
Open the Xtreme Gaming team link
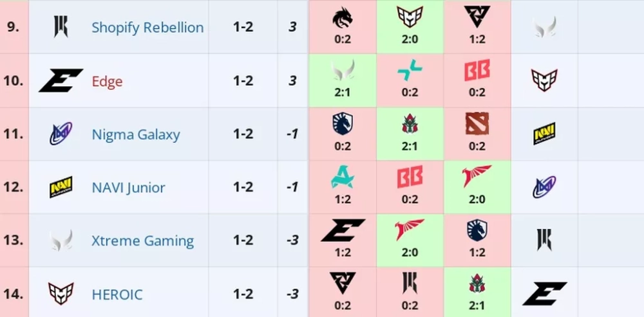click(x=143, y=240)
